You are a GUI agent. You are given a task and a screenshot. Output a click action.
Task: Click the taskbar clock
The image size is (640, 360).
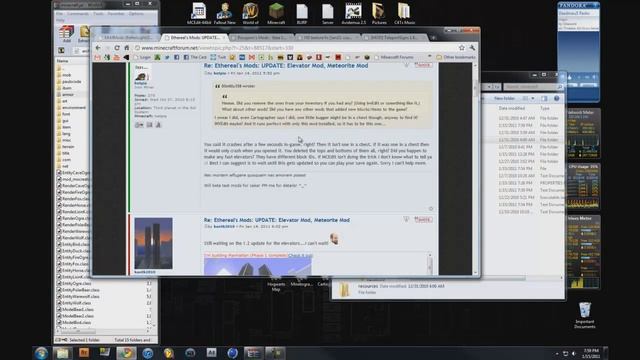click(591, 353)
